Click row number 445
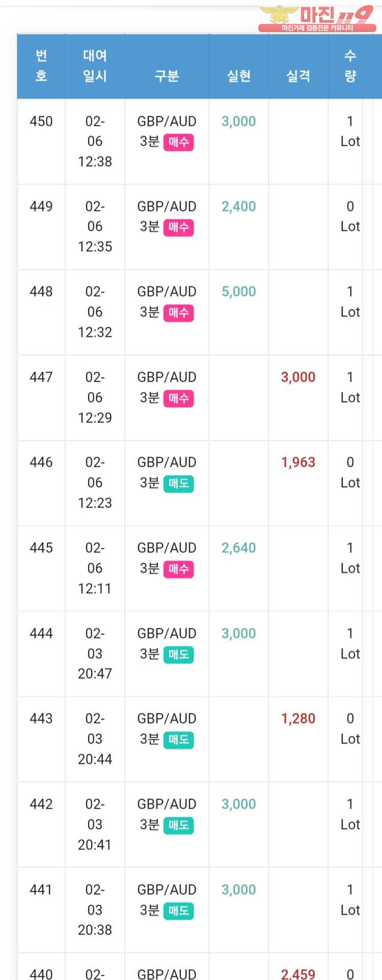Screen dimensions: 382x980 tap(41, 548)
